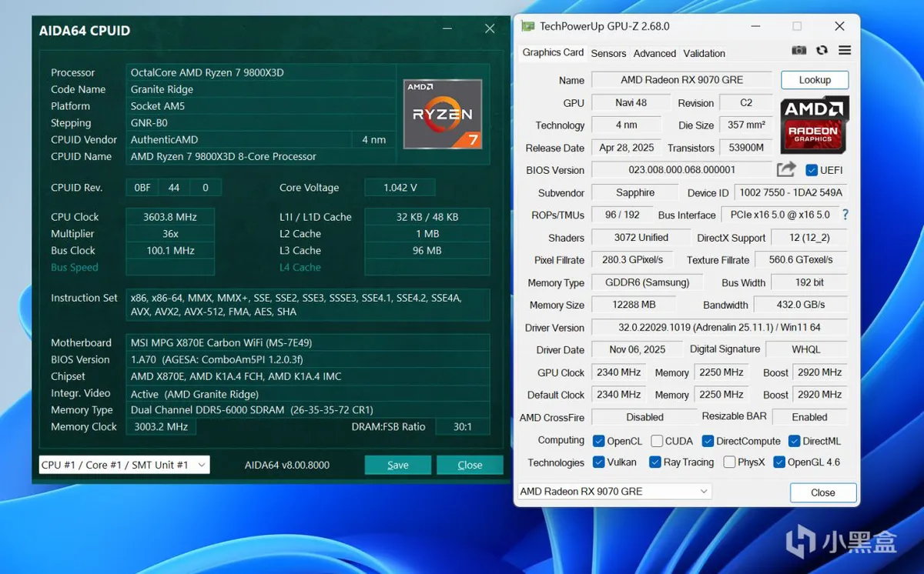924x574 pixels.
Task: Toggle the CUDA checkbox
Action: pyautogui.click(x=657, y=441)
